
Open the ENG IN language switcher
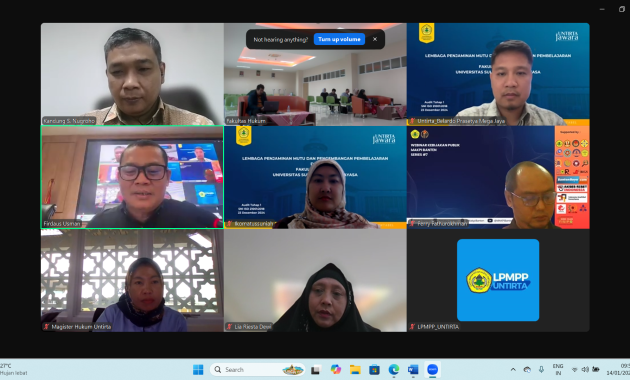pos(558,370)
